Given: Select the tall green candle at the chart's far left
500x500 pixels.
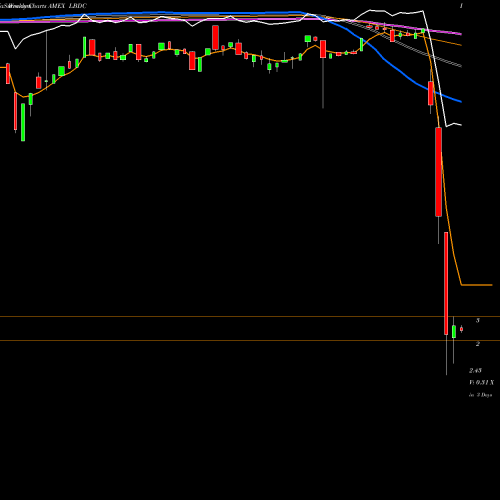Looking at the screenshot, I should (23, 122).
